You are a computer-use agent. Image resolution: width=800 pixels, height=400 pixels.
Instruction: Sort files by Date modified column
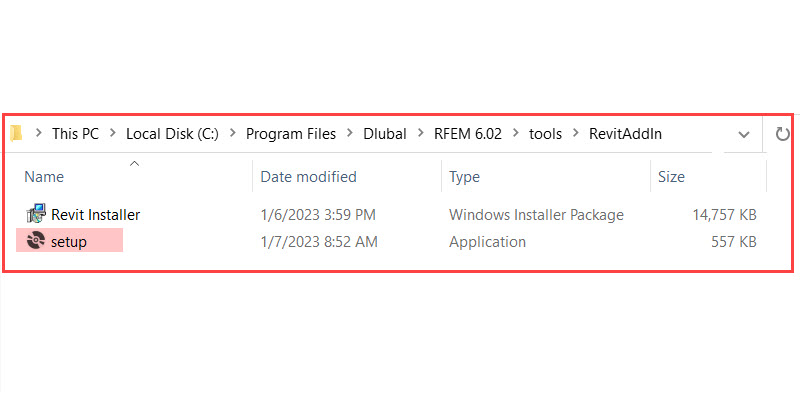tap(308, 177)
